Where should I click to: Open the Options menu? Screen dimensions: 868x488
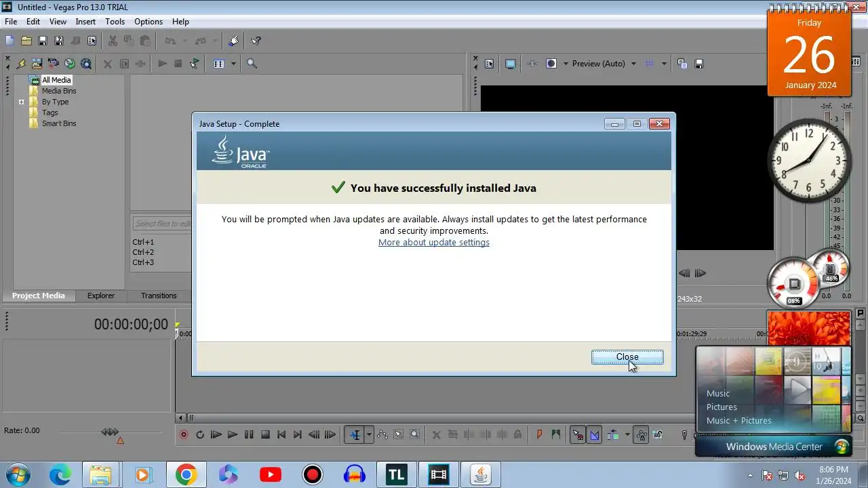pos(148,22)
